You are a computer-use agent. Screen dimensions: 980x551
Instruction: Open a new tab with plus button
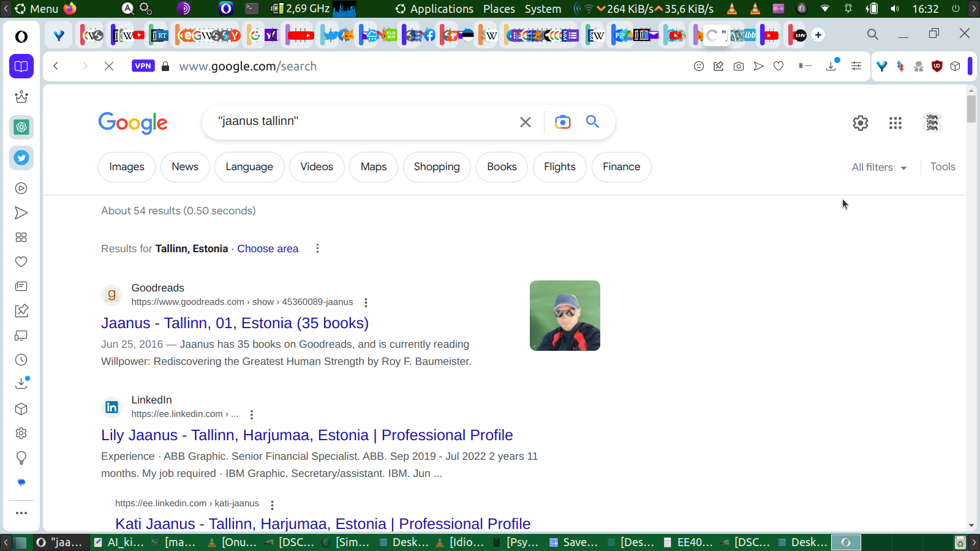point(818,35)
